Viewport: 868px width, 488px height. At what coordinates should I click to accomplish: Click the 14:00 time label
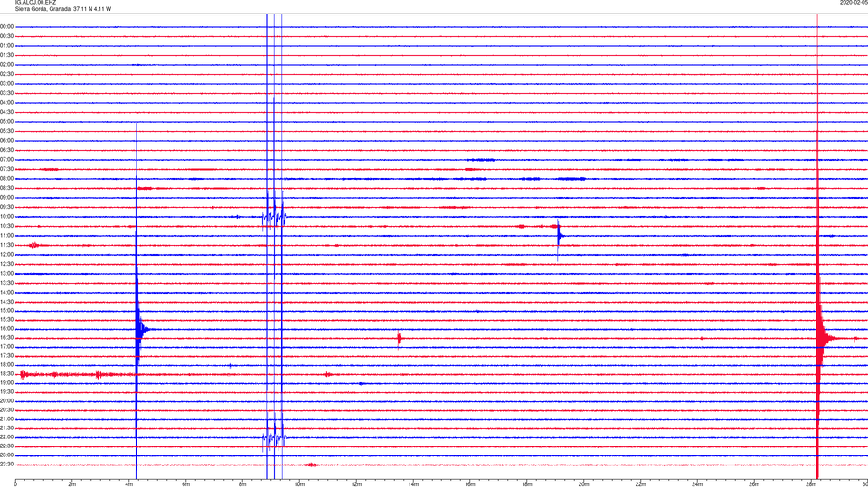6,292
